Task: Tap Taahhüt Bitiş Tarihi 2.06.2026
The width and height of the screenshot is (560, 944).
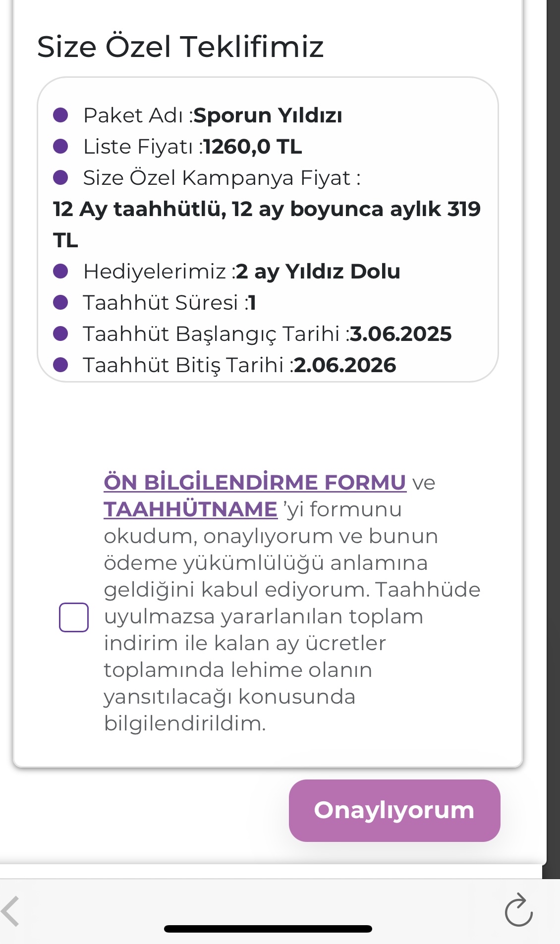Action: (x=239, y=365)
